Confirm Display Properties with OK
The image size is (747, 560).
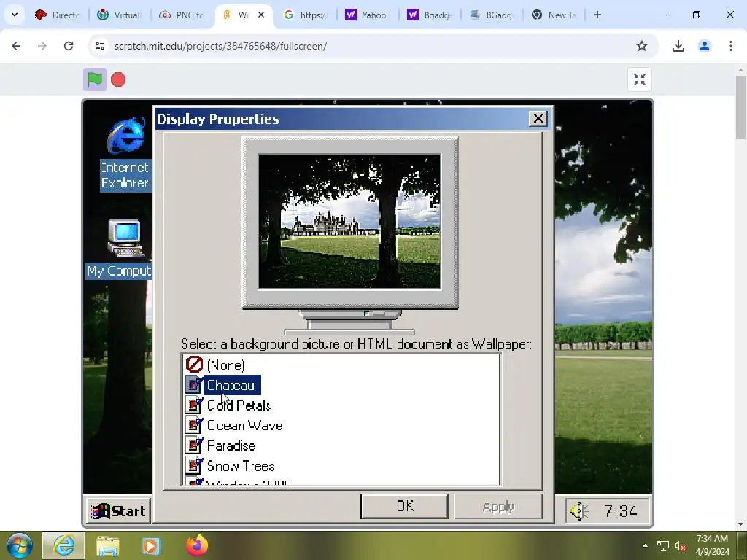pyautogui.click(x=405, y=506)
